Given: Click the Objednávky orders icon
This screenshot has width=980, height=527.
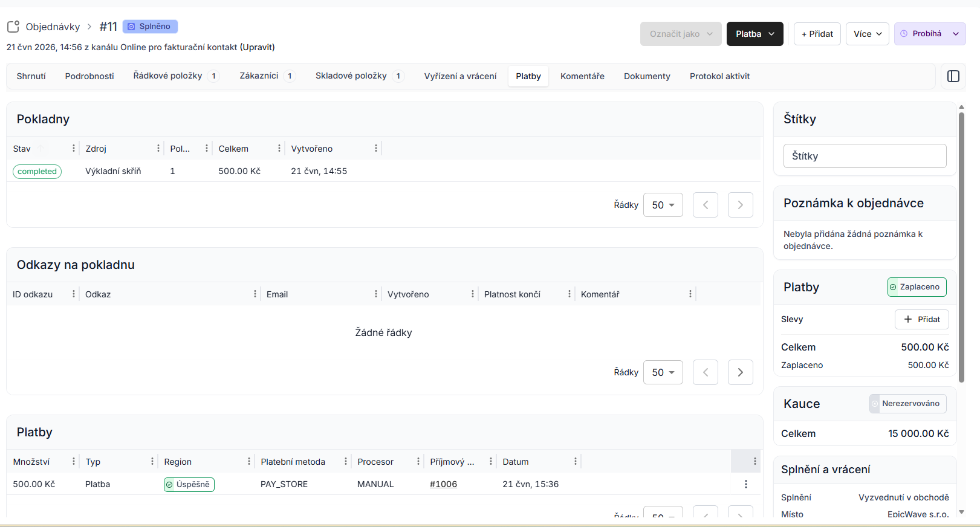Looking at the screenshot, I should point(13,27).
